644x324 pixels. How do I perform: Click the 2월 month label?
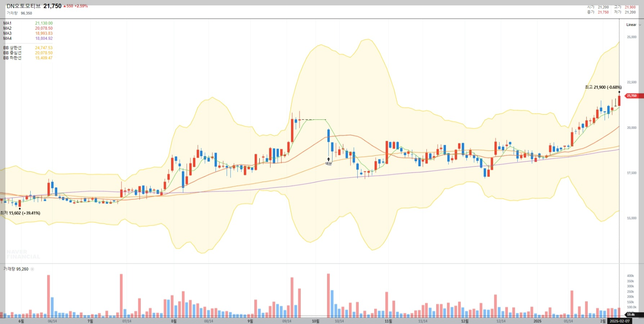[x=603, y=321]
